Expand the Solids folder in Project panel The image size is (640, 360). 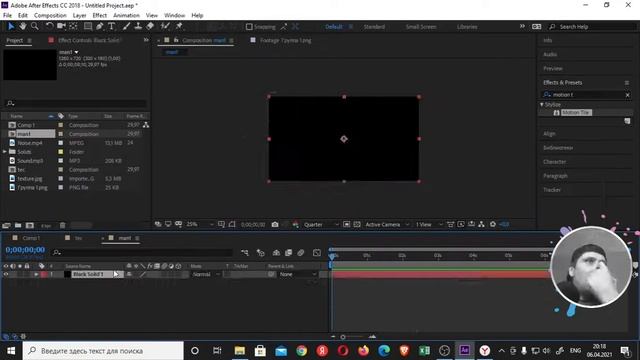point(5,152)
